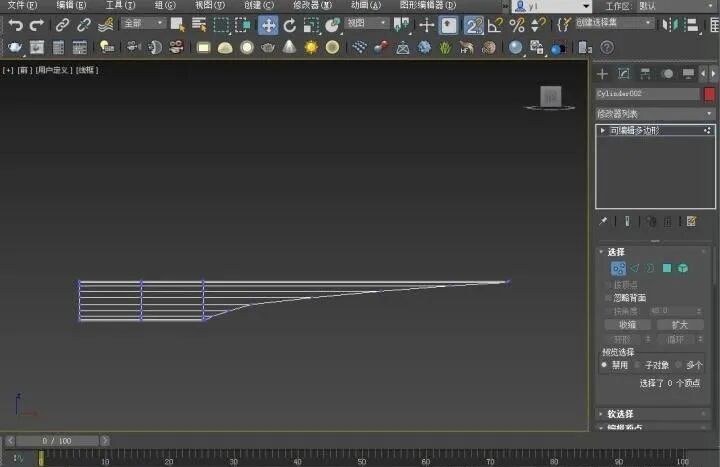
Task: Open the 文件(F) menu
Action: [x=23, y=6]
